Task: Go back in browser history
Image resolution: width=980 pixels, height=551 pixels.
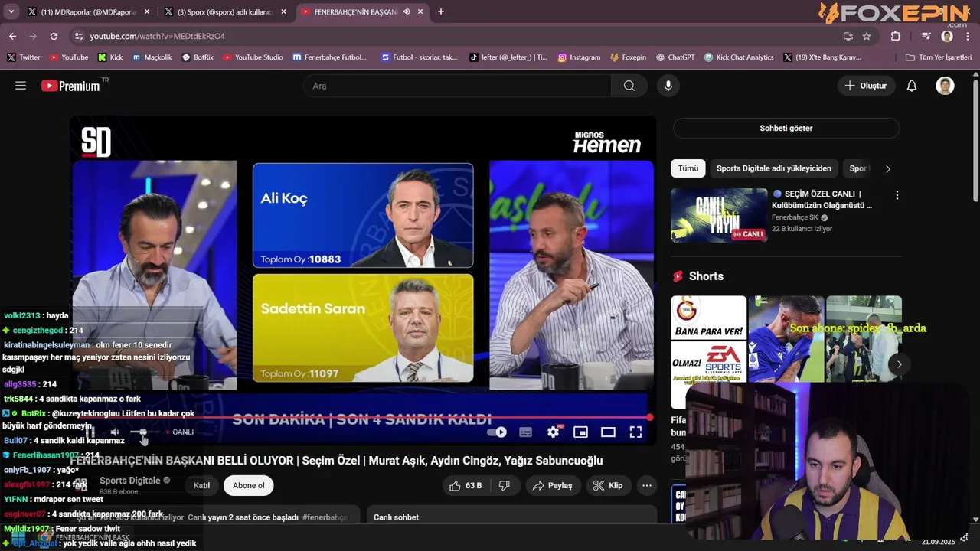Action: pyautogui.click(x=12, y=36)
